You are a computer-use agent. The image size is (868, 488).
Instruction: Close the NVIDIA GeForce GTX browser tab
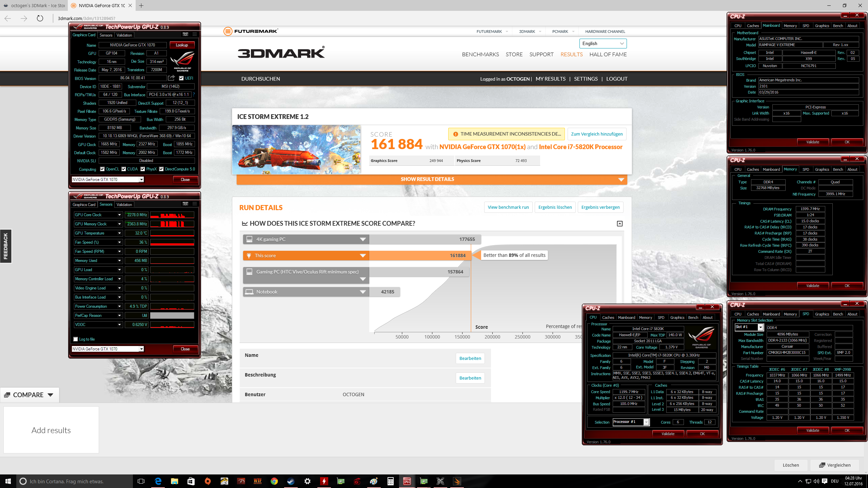130,5
